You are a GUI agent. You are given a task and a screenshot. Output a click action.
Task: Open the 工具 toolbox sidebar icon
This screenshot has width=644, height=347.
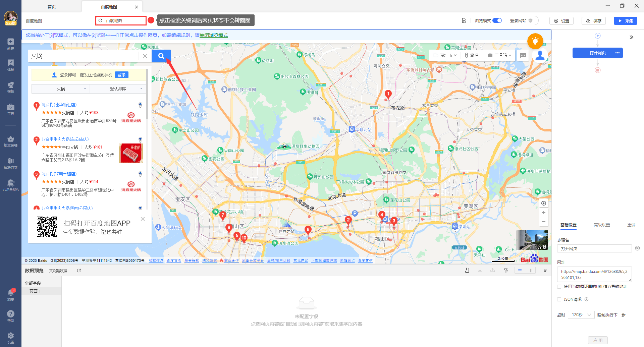click(11, 109)
